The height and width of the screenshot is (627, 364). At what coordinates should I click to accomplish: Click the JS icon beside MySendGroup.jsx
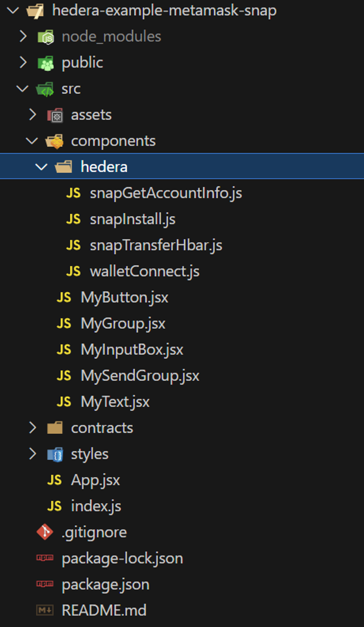point(64,376)
